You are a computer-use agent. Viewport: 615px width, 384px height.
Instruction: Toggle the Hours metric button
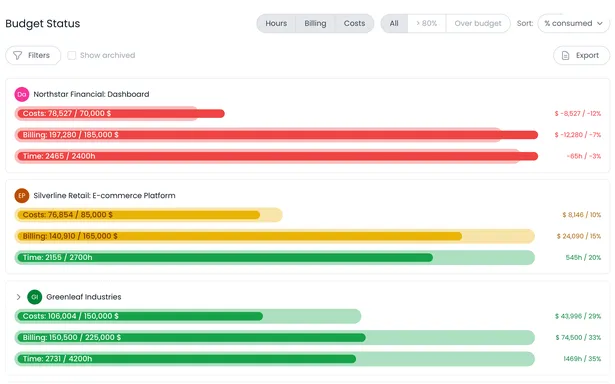[276, 24]
